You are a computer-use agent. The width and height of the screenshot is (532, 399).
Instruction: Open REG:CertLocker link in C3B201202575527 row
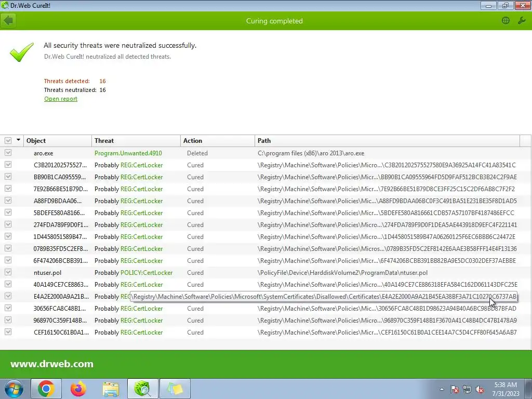click(141, 165)
